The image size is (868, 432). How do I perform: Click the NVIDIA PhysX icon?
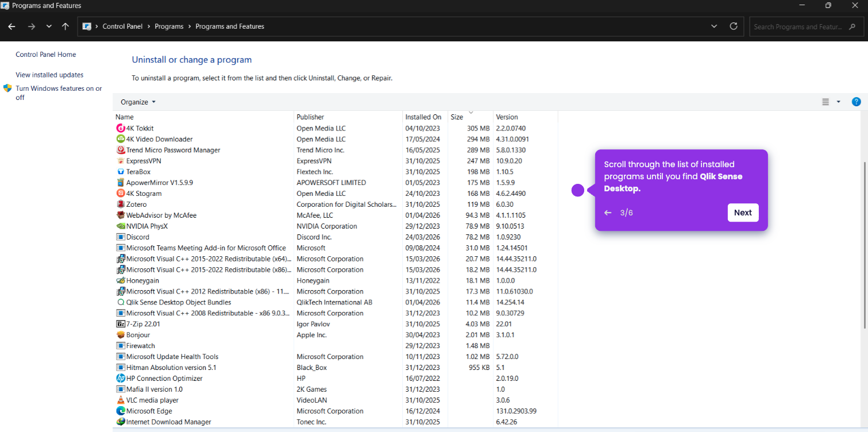click(121, 226)
